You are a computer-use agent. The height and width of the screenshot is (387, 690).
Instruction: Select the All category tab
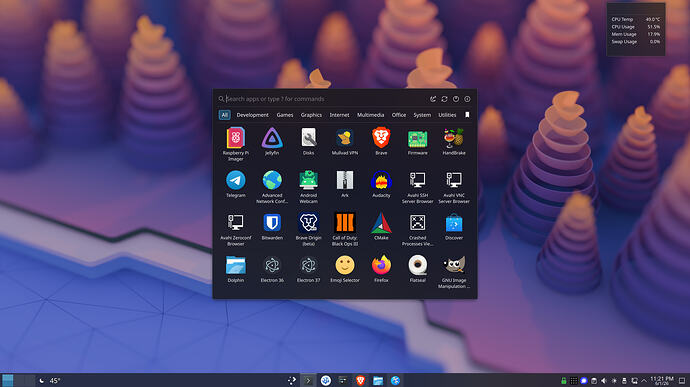click(224, 115)
